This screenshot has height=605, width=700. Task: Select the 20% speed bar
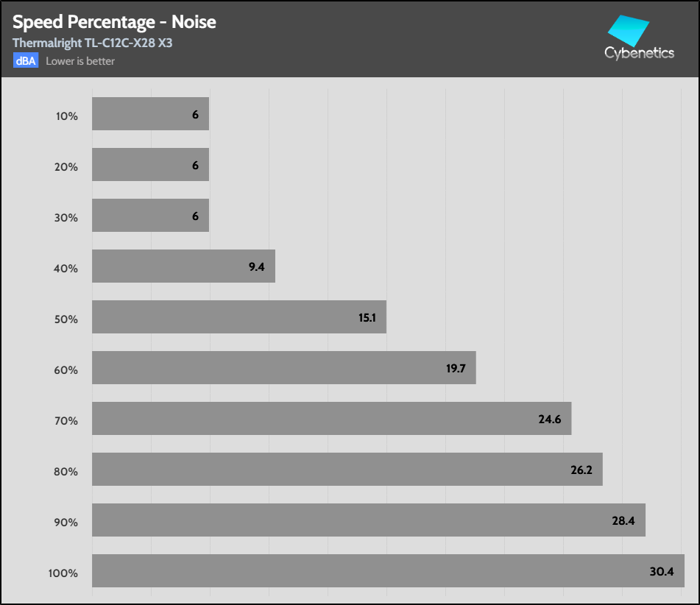(x=150, y=165)
